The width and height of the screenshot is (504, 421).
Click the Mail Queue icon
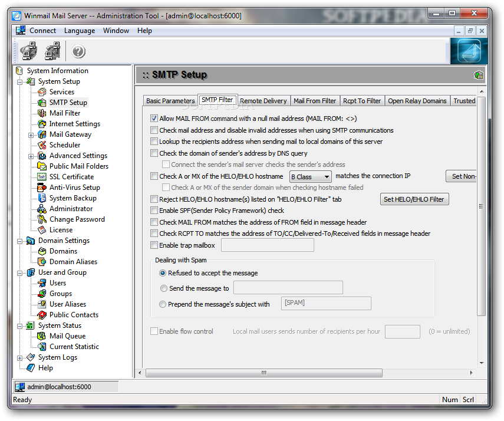(x=42, y=336)
